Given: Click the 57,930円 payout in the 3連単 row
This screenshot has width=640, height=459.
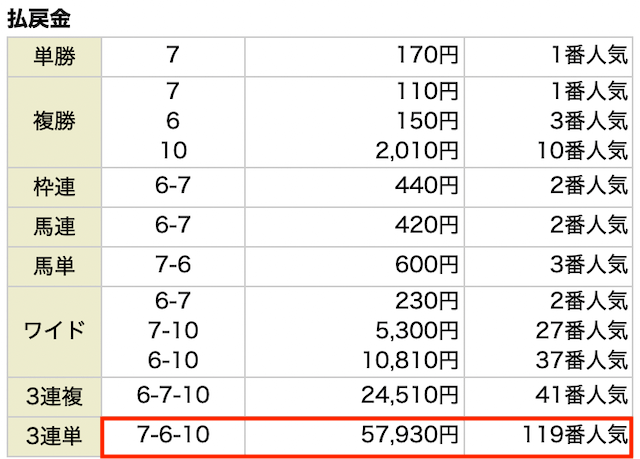Looking at the screenshot, I should point(409,435).
